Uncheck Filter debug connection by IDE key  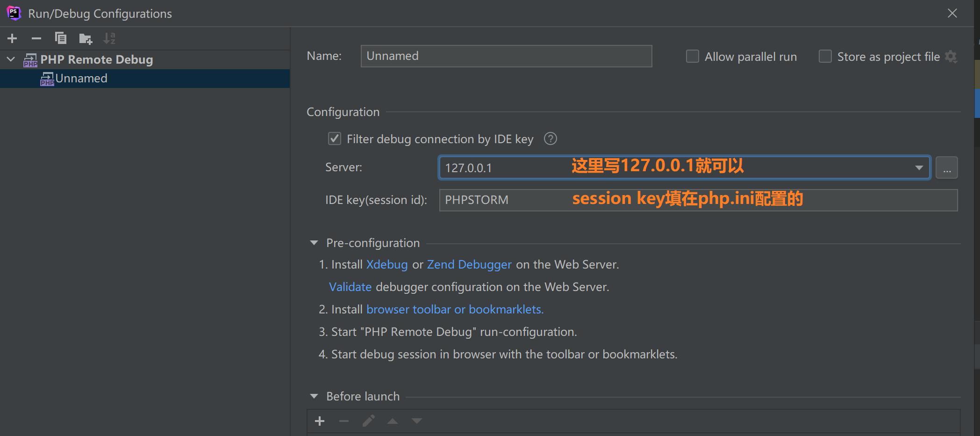click(335, 139)
